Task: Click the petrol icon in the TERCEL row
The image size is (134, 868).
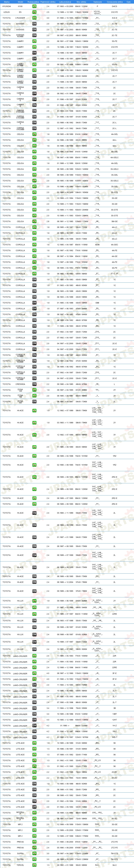Action: click(x=34, y=865)
